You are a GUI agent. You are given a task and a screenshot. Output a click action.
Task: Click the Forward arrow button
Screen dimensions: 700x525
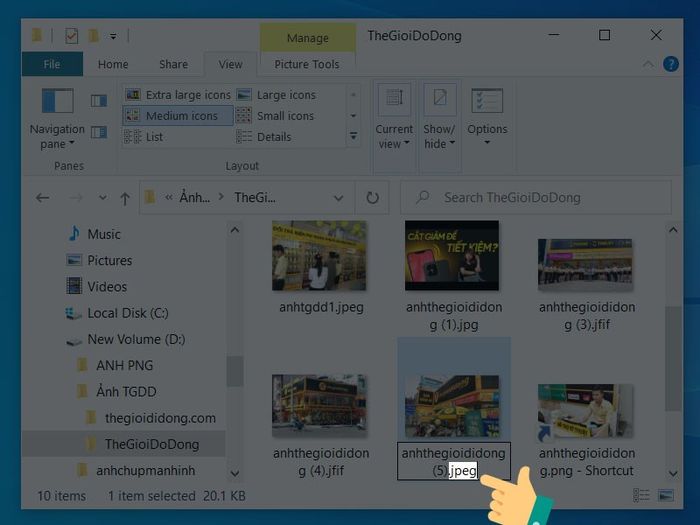coord(76,198)
